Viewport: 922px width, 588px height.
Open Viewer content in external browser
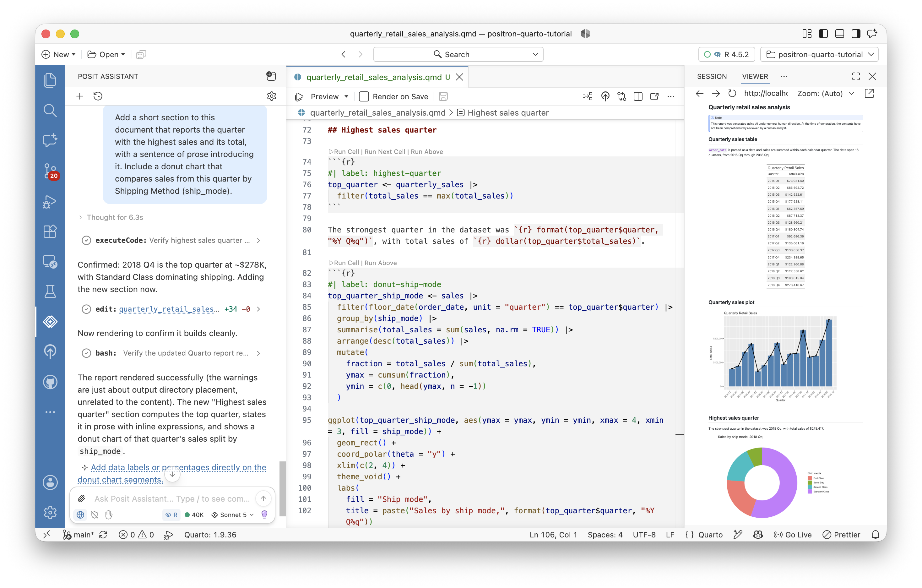(869, 94)
